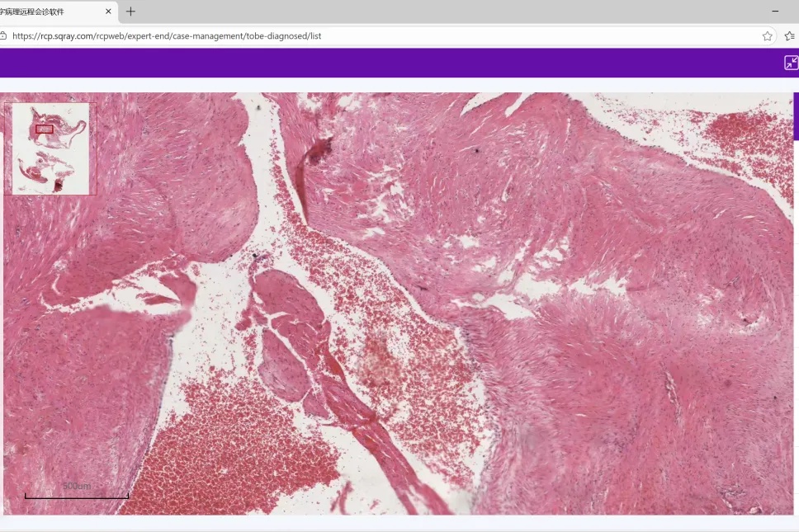Click the empty purple header bar
Image resolution: width=799 pixels, height=532 pixels.
(x=396, y=63)
